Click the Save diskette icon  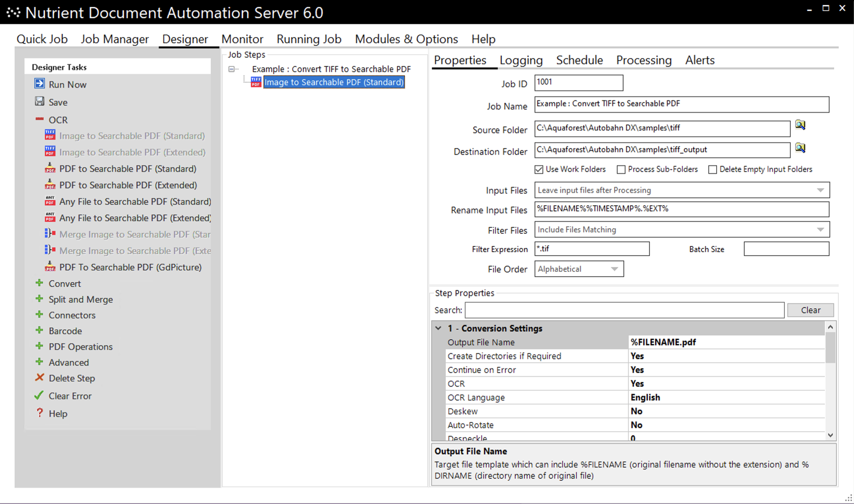pos(40,102)
